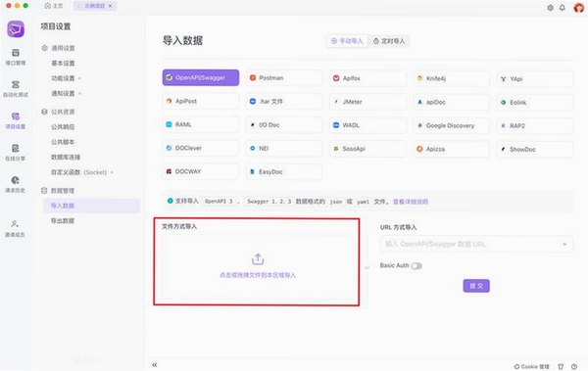Select RAP2 import format
Viewport: 588px width, 371px height.
535,126
